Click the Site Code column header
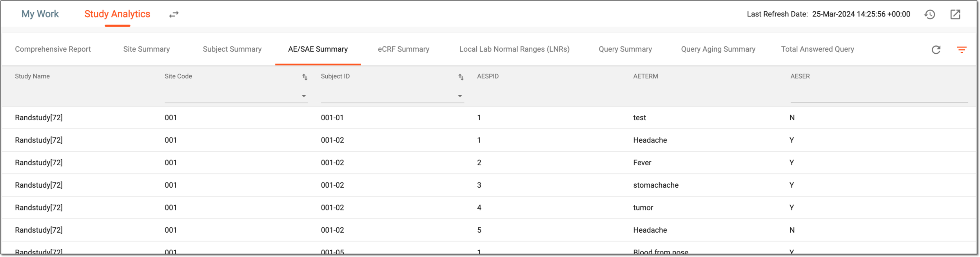The image size is (980, 257). point(178,76)
